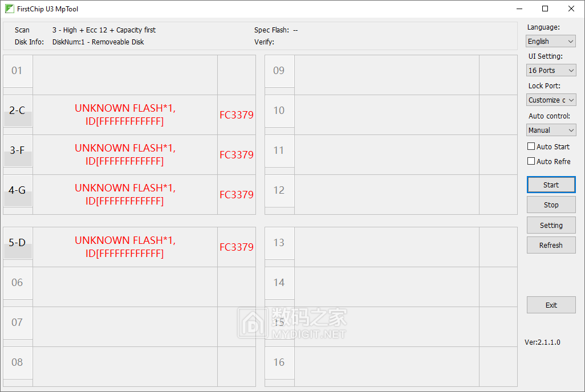Select port button 2-C

pos(18,111)
